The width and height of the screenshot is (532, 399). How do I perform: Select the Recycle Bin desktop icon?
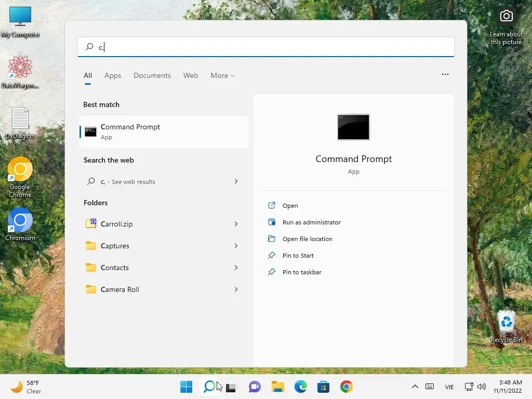point(506,326)
